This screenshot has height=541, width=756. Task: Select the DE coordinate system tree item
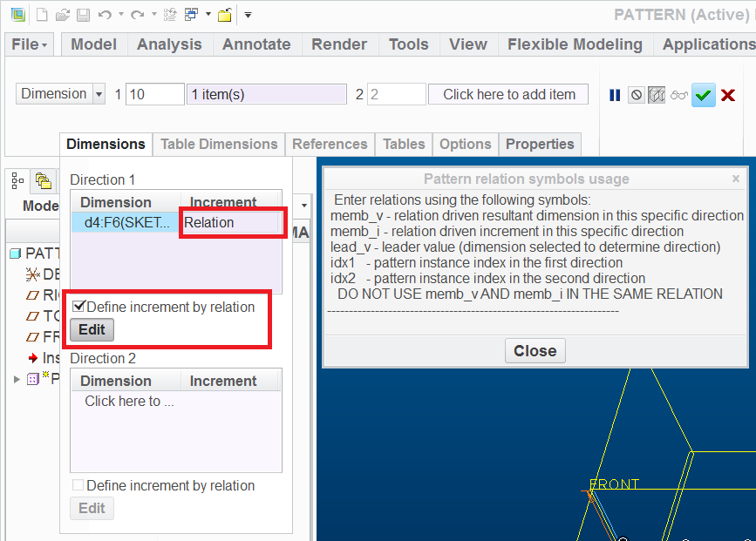43,274
